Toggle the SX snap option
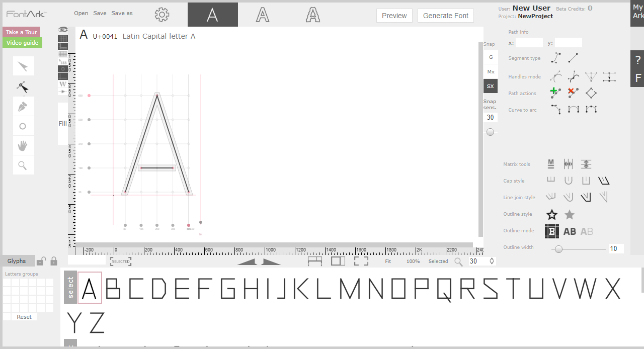 coord(491,86)
